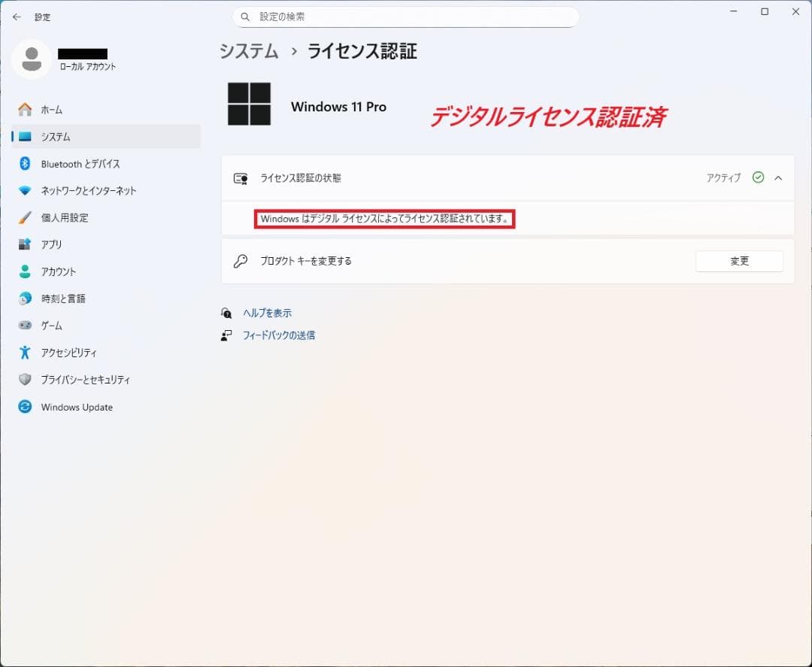Click the network Wi-Fi icon
This screenshot has width=812, height=667.
click(x=25, y=190)
